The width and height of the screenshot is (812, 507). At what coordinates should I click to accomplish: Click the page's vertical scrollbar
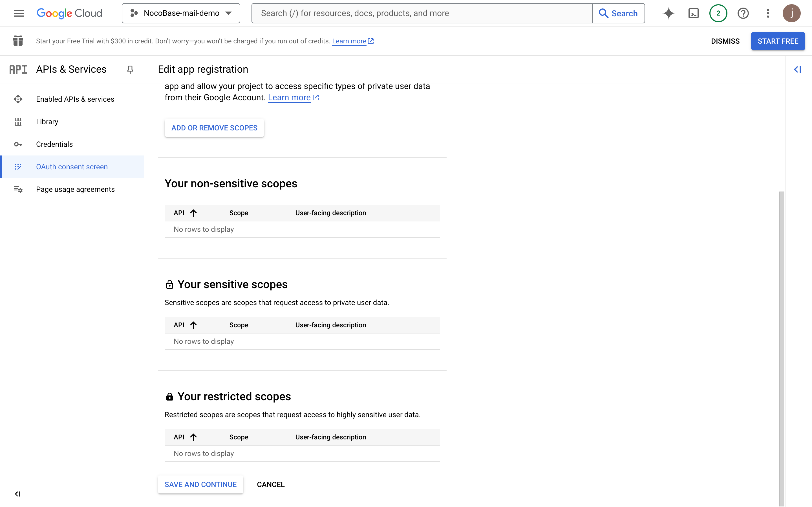pyautogui.click(x=782, y=335)
